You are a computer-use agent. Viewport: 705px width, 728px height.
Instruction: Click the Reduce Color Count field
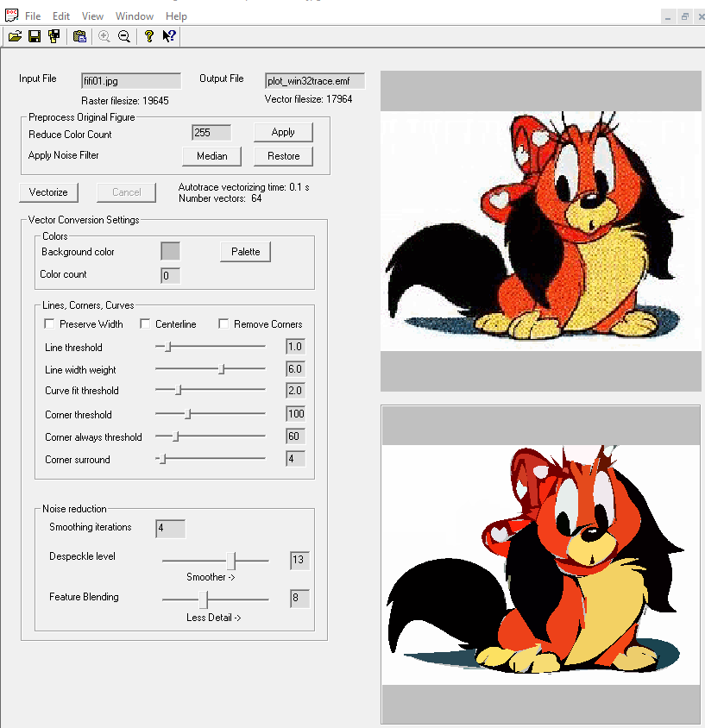[x=211, y=133]
